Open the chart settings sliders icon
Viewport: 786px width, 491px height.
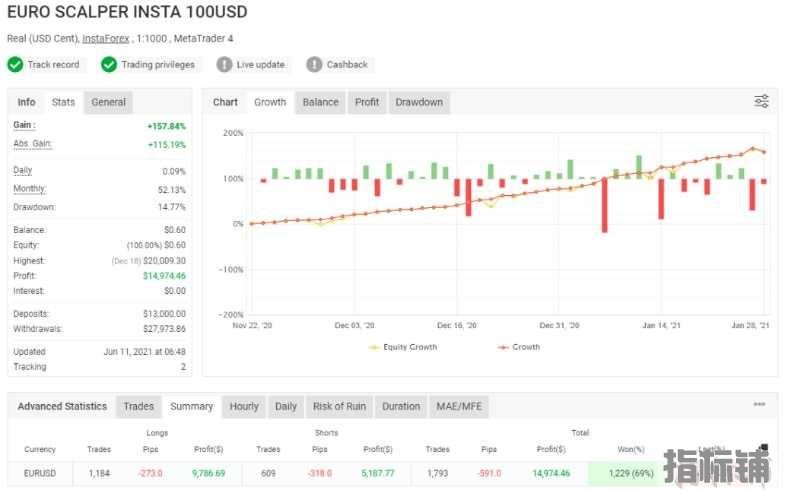click(761, 101)
